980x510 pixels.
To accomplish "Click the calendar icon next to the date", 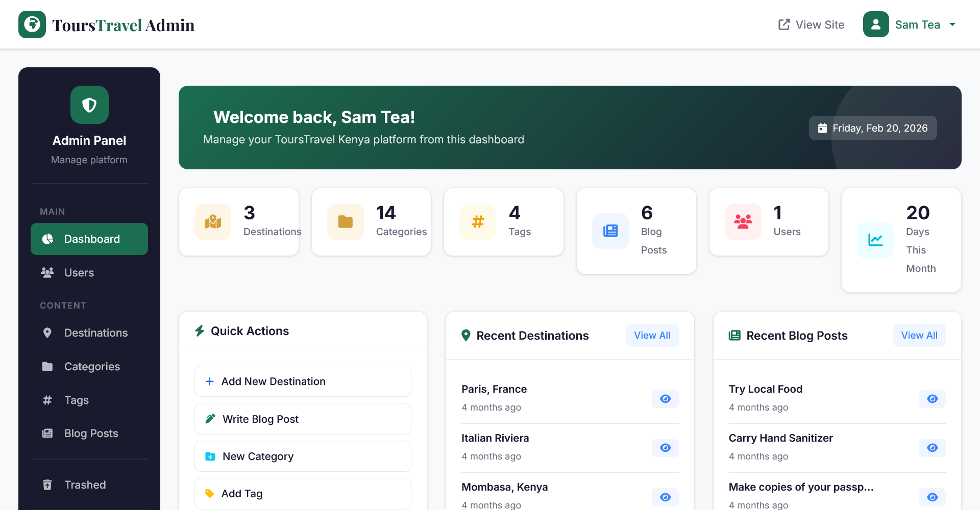I will pos(822,128).
